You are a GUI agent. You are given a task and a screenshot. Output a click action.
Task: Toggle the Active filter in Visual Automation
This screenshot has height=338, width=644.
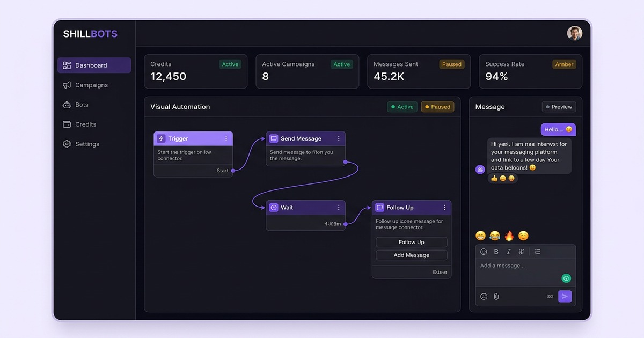point(402,107)
